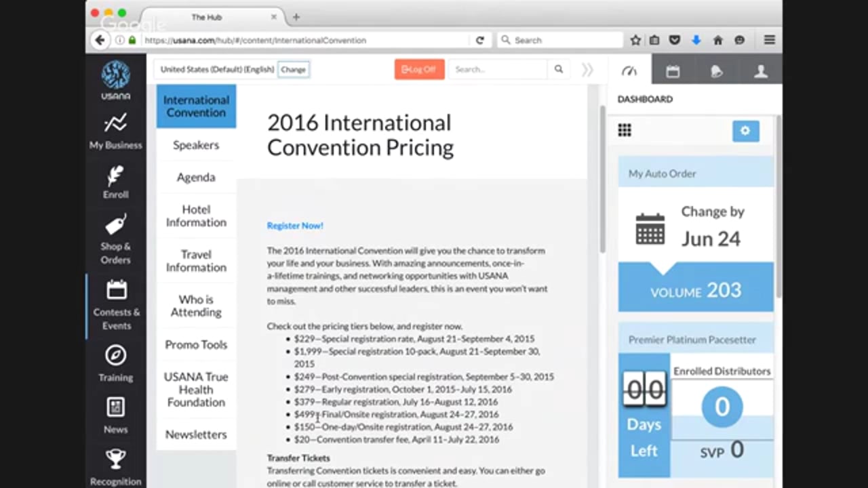
Task: Open a new browser tab
Action: [296, 17]
